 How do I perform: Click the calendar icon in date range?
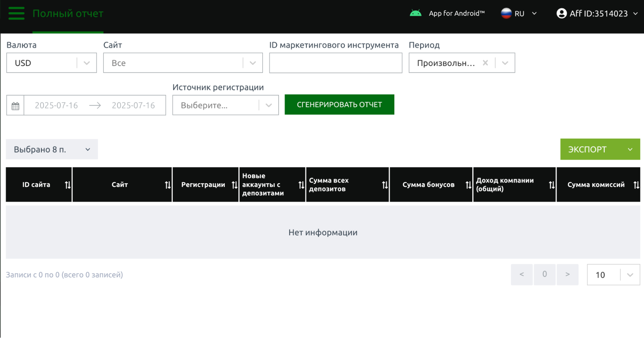(15, 106)
